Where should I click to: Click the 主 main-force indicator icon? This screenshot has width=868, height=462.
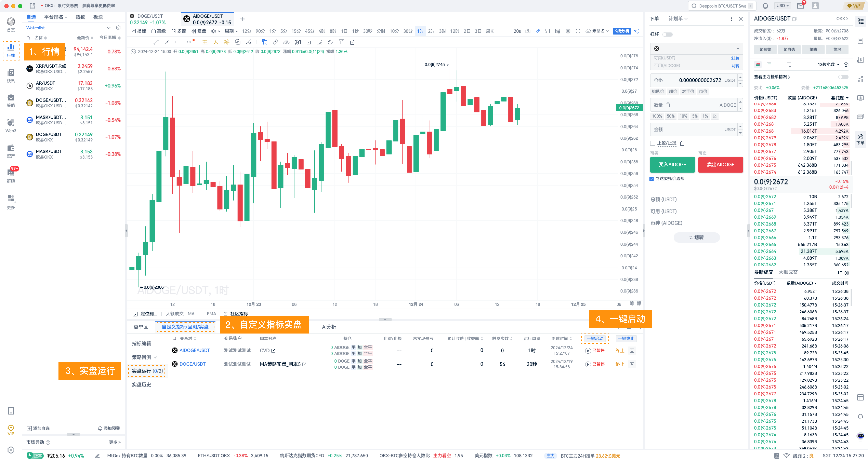point(205,42)
